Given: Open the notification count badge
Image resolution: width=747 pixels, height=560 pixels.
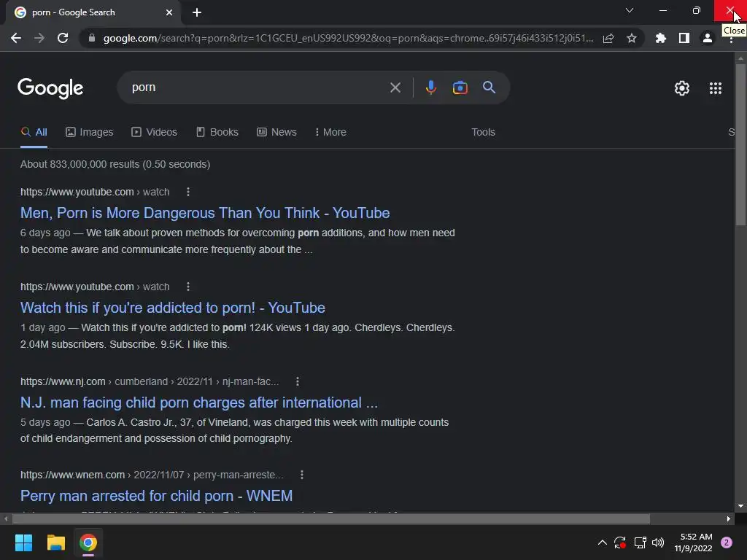Looking at the screenshot, I should 726,542.
